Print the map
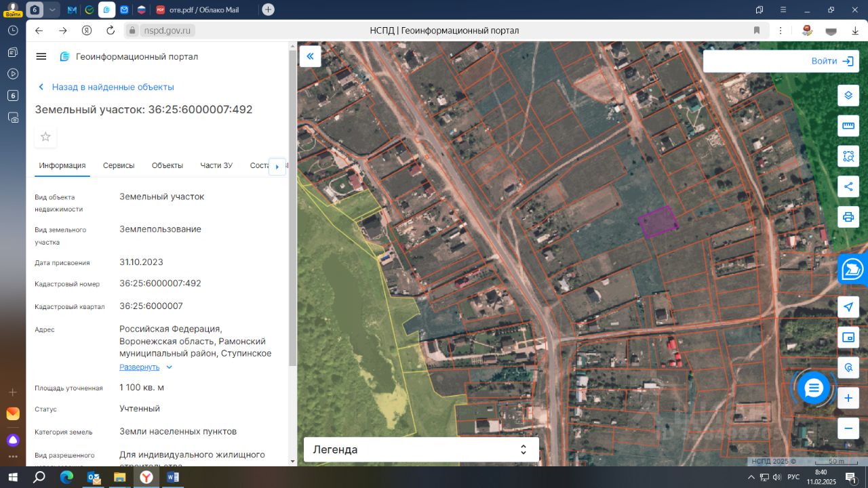This screenshot has width=868, height=488. click(x=848, y=217)
